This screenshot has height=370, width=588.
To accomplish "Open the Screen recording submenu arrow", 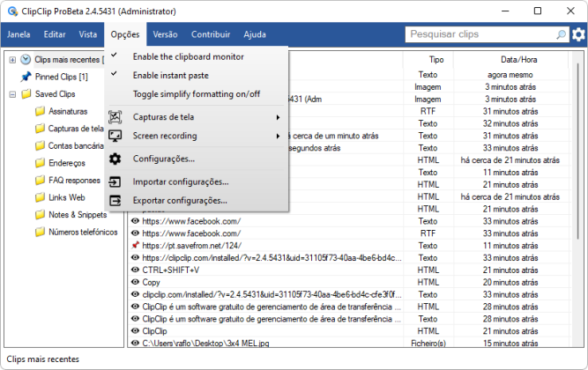I will tap(278, 136).
